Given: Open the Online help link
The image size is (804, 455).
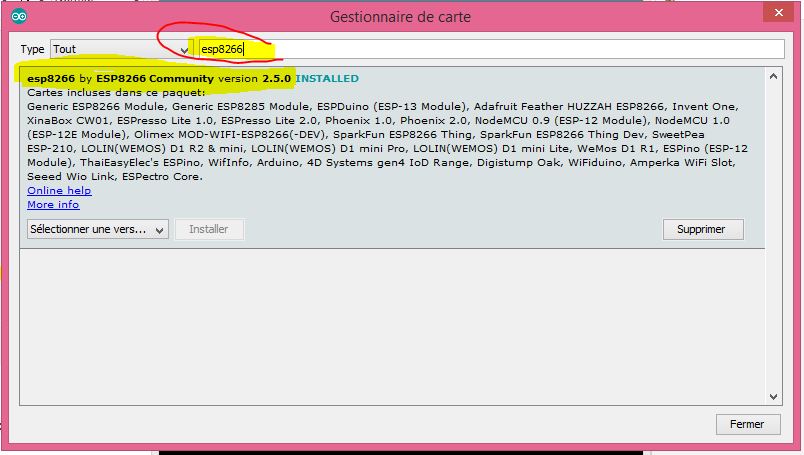Looking at the screenshot, I should coord(59,190).
